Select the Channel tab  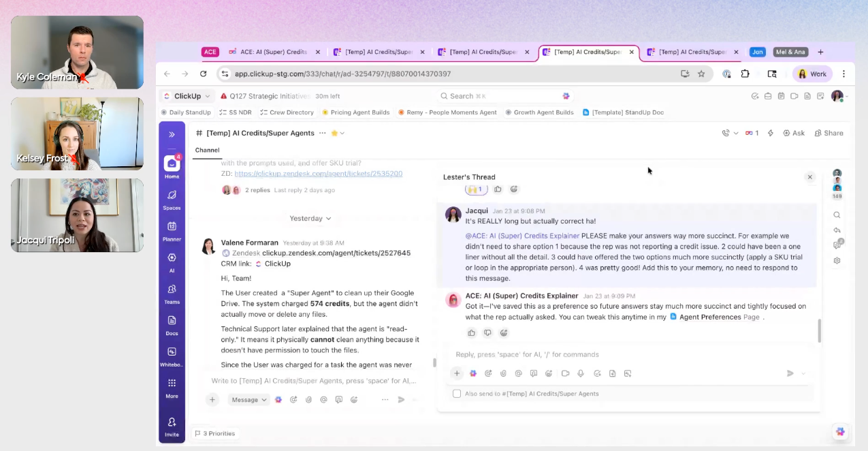click(207, 150)
